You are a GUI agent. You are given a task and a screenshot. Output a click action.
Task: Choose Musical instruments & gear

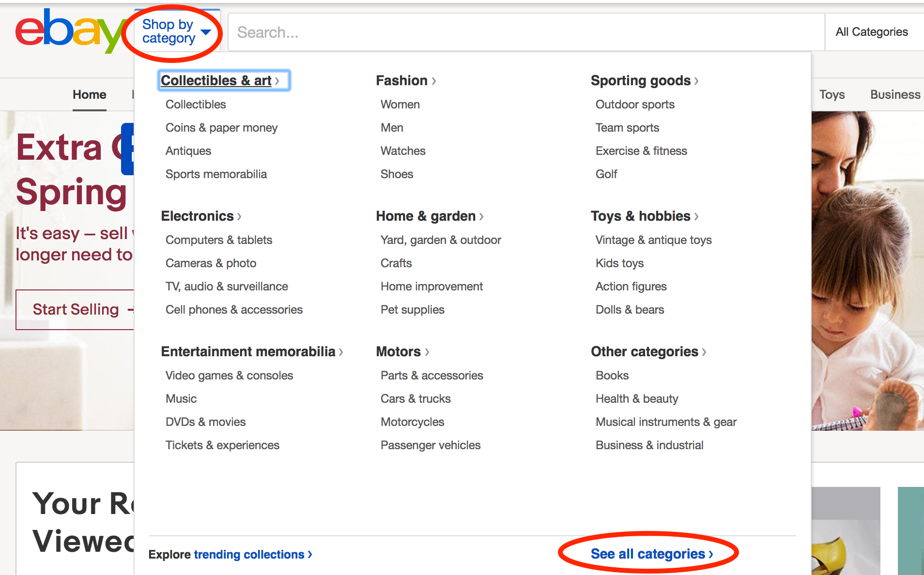(666, 422)
